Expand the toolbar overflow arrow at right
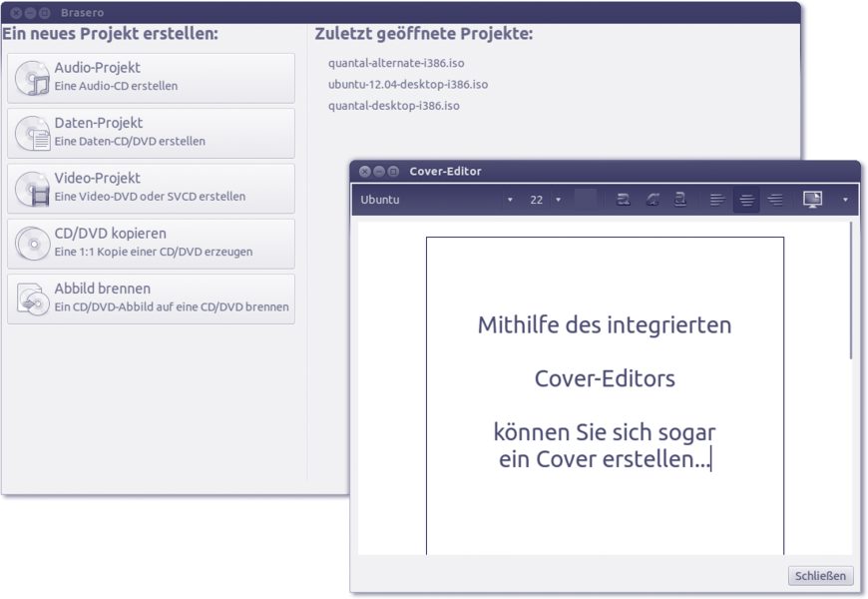Screen dimensions: 868x599 845,200
